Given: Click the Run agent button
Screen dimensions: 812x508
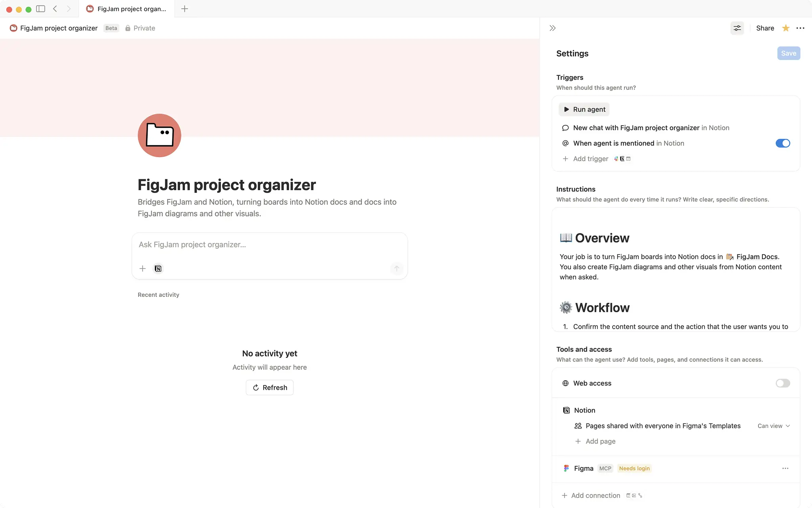Looking at the screenshot, I should click(x=584, y=110).
